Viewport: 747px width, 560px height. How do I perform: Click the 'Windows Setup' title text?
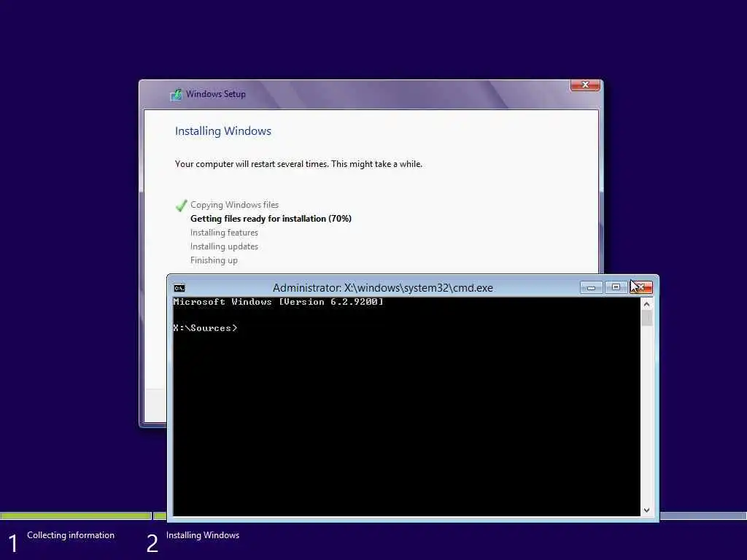(x=216, y=94)
